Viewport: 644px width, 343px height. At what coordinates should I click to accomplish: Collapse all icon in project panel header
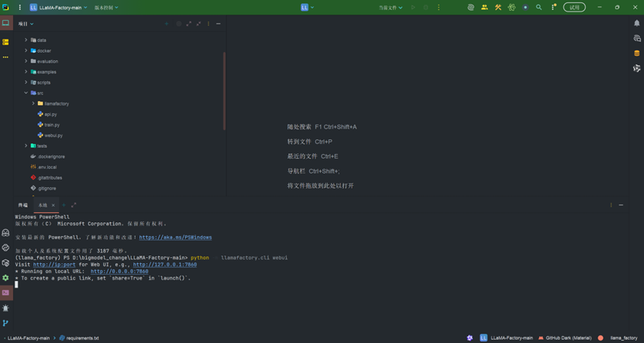click(199, 24)
